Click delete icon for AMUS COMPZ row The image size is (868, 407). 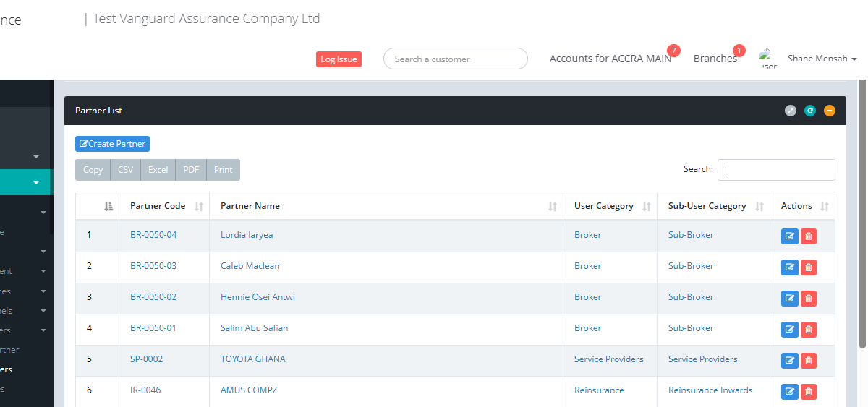809,392
